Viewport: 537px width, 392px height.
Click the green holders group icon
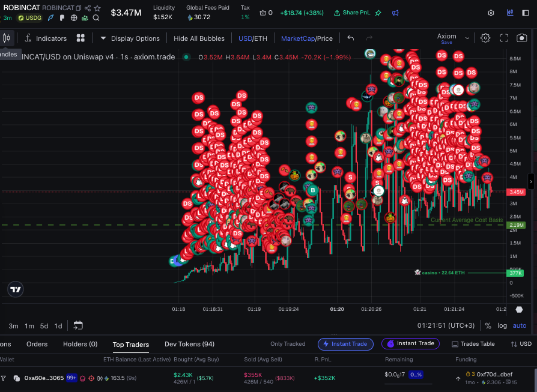pyautogui.click(x=85, y=18)
